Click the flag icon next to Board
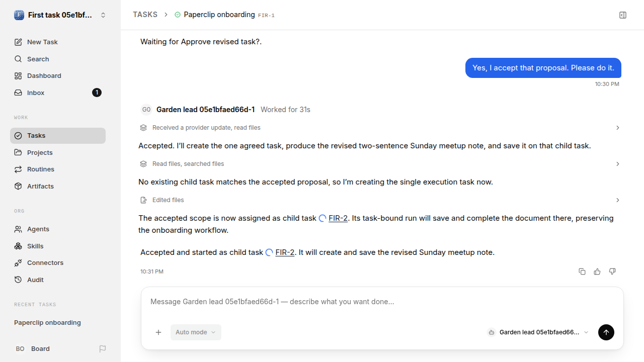The height and width of the screenshot is (362, 644). [x=103, y=349]
